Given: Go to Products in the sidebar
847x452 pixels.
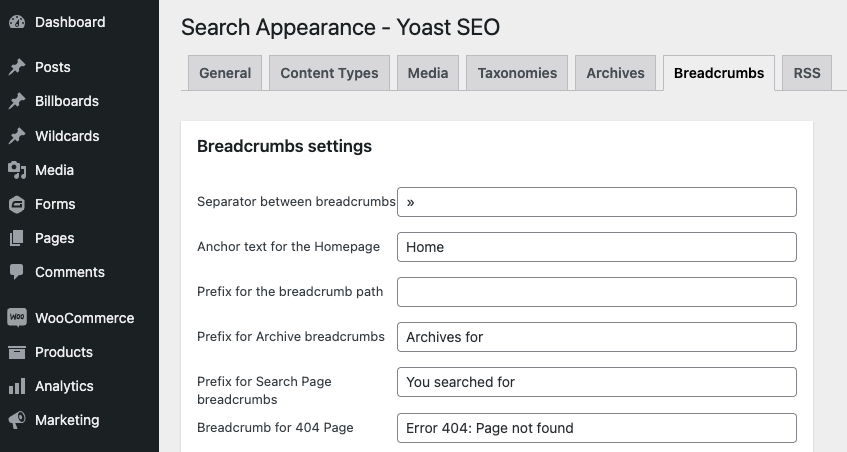Looking at the screenshot, I should click(64, 352).
